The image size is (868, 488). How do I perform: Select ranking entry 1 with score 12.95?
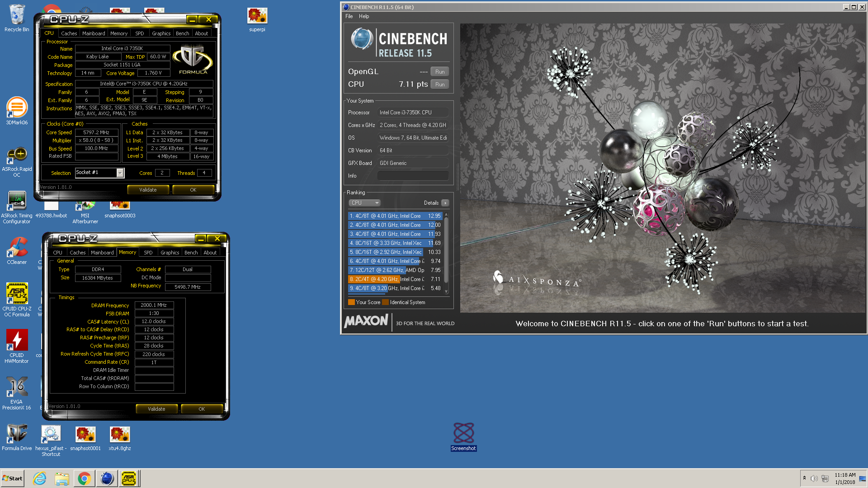[x=396, y=216]
